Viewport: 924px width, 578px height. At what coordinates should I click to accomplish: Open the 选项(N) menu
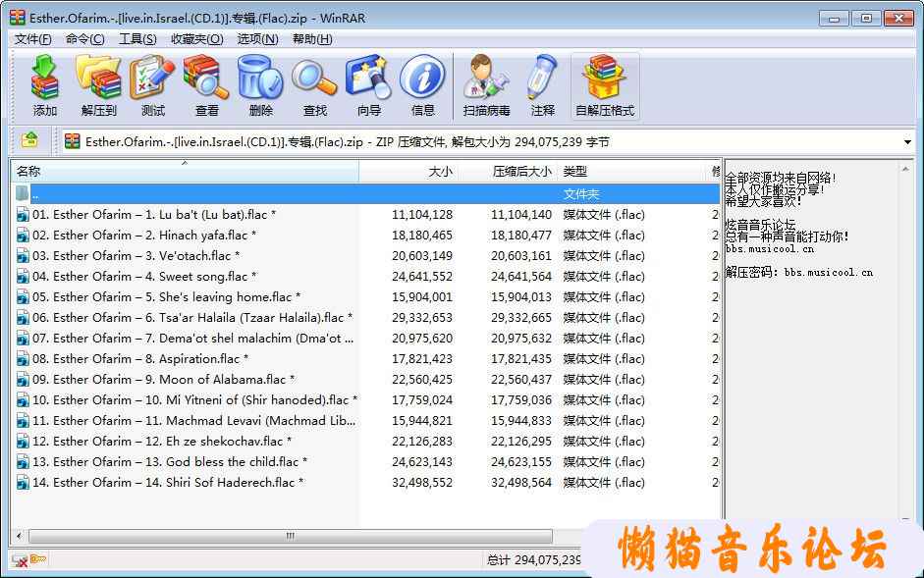[257, 39]
